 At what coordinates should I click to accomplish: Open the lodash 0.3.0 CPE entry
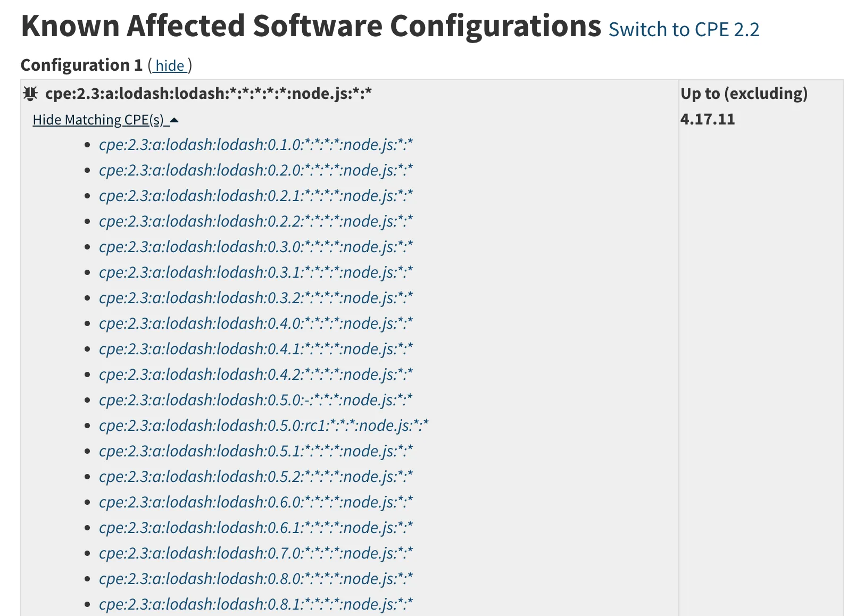pos(256,247)
